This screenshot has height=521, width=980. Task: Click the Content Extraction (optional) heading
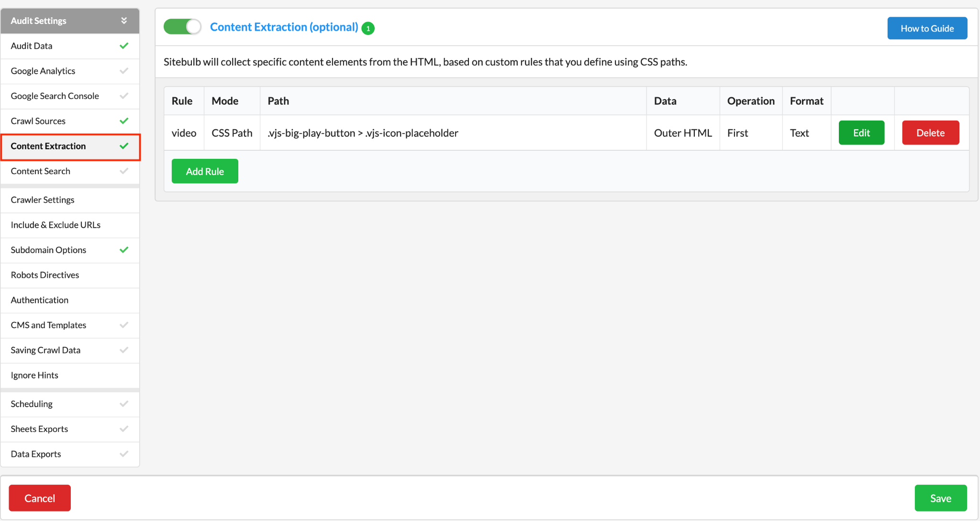click(x=284, y=27)
